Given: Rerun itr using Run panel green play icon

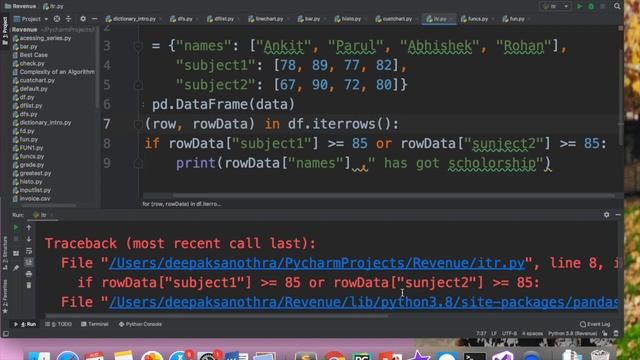Looking at the screenshot, I should point(16,227).
